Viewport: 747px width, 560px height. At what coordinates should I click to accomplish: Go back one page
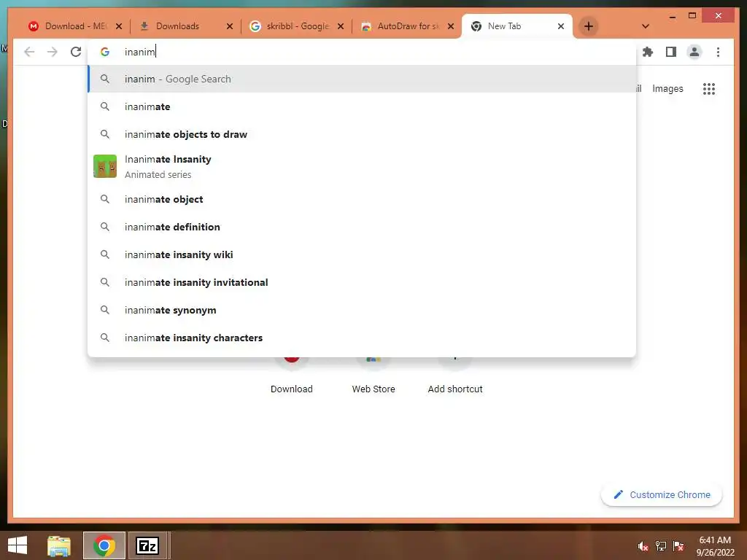coord(29,52)
